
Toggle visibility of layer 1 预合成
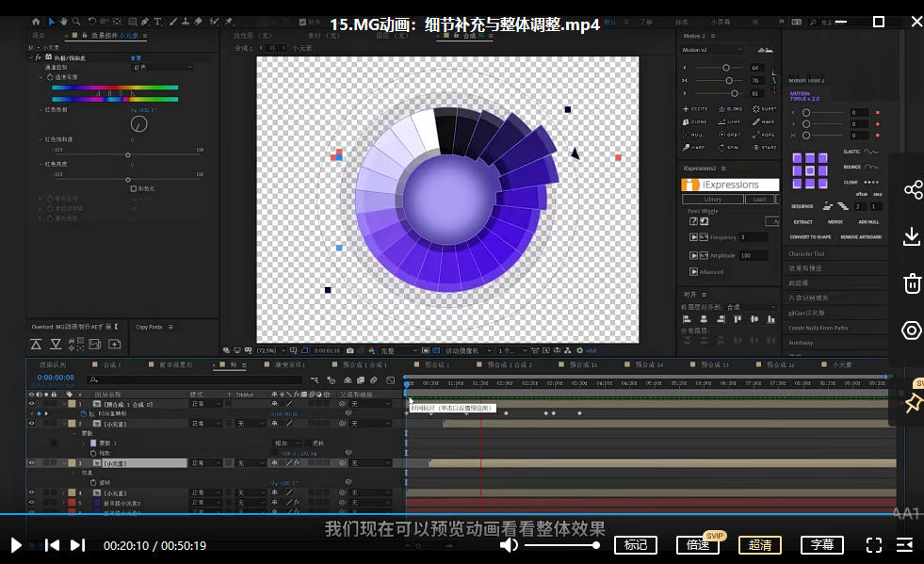tap(32, 404)
